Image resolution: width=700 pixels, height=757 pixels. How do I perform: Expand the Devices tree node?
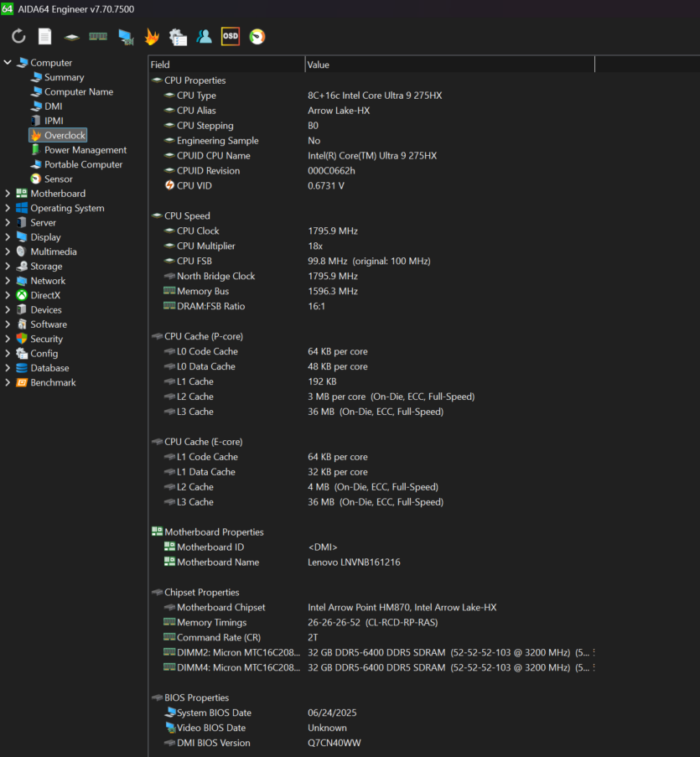tap(8, 309)
